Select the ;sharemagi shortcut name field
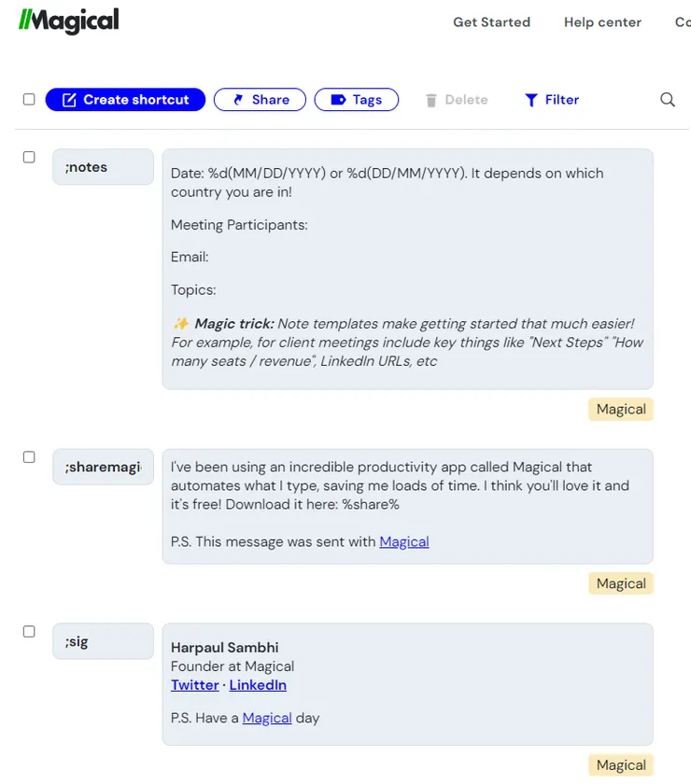 (x=103, y=467)
